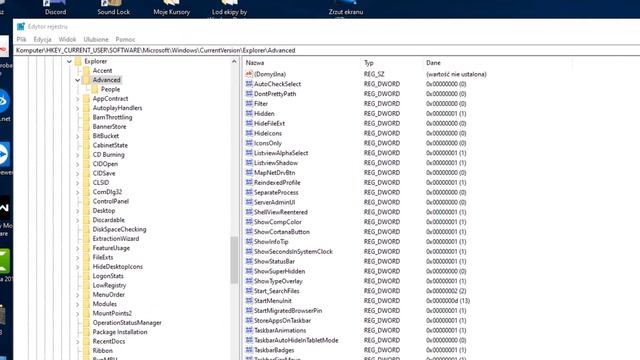
Task: Open the Plik menu
Action: pyautogui.click(x=21, y=39)
